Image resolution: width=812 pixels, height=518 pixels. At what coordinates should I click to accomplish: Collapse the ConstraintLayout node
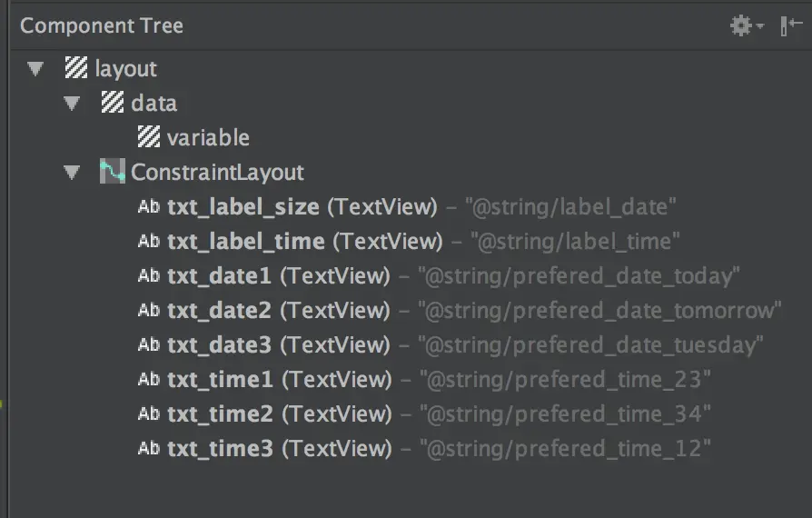pyautogui.click(x=72, y=172)
